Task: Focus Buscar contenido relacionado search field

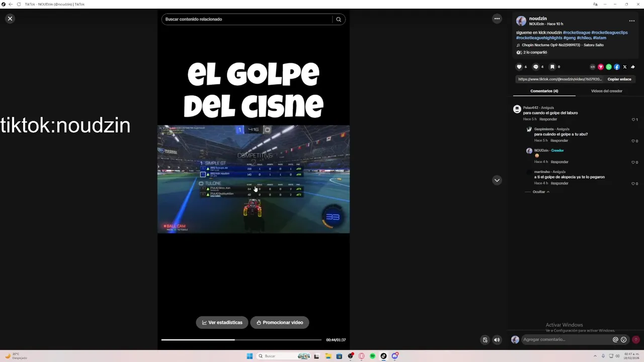Action: pos(248,19)
